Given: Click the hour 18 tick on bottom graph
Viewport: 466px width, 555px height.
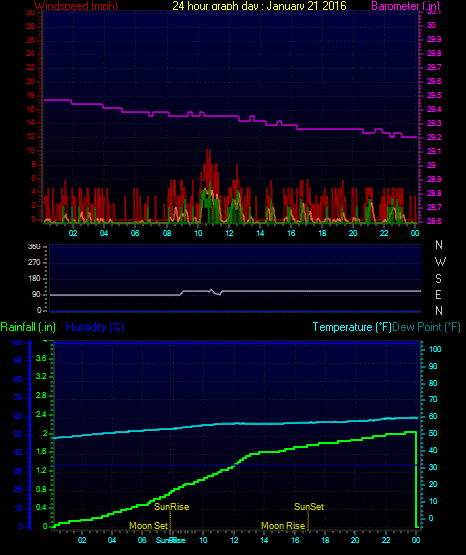Looking at the screenshot, I should pyautogui.click(x=325, y=540).
